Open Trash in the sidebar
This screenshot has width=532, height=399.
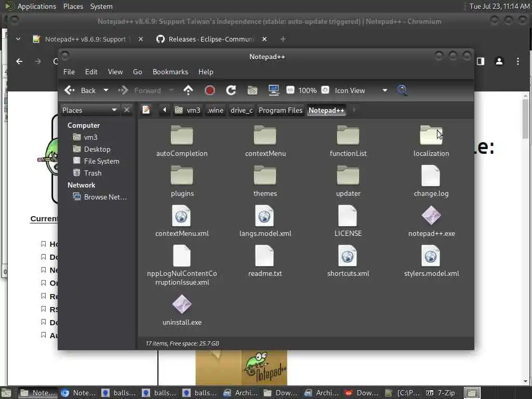92,172
